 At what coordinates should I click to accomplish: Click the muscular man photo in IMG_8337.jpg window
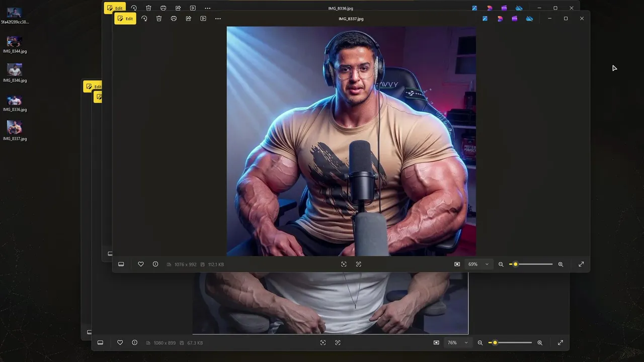pyautogui.click(x=351, y=141)
